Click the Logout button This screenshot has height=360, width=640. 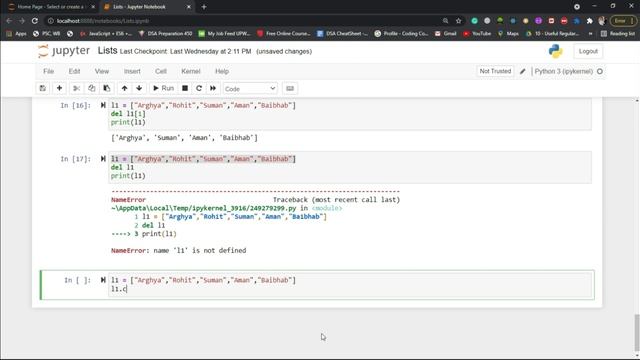coord(588,51)
